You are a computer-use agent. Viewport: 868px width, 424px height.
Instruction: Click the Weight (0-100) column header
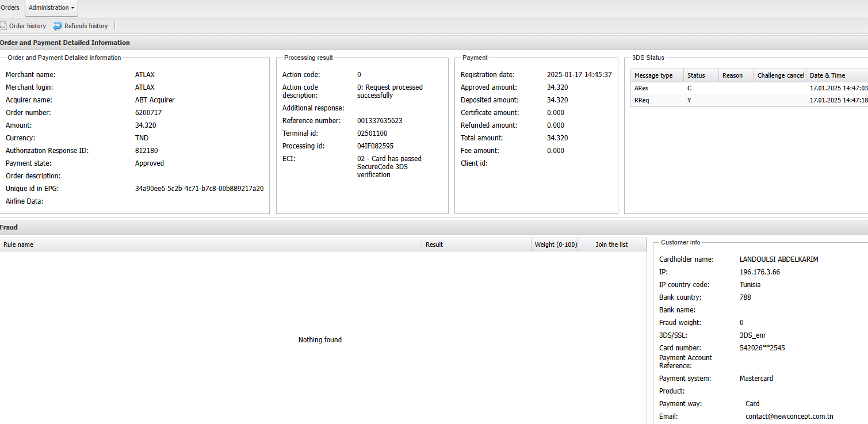555,245
